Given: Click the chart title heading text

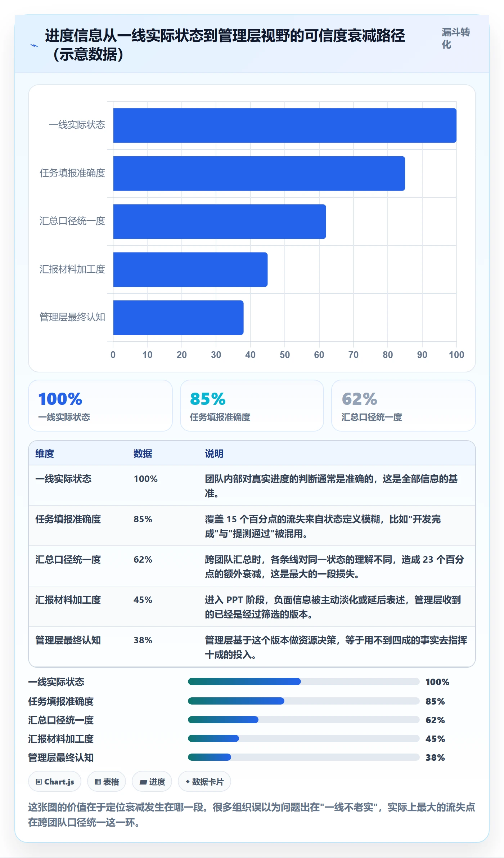Looking at the screenshot, I should coord(225,45).
